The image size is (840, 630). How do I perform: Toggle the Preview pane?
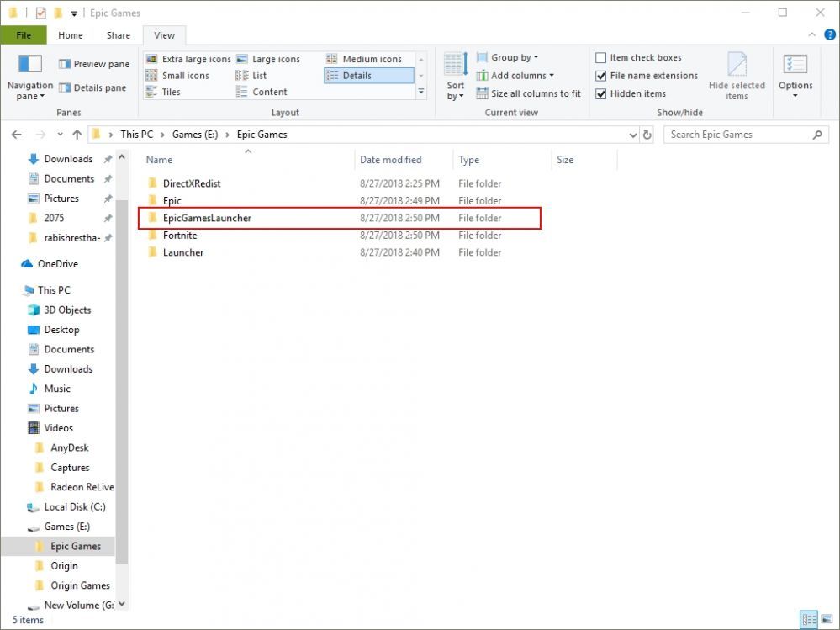[x=93, y=64]
